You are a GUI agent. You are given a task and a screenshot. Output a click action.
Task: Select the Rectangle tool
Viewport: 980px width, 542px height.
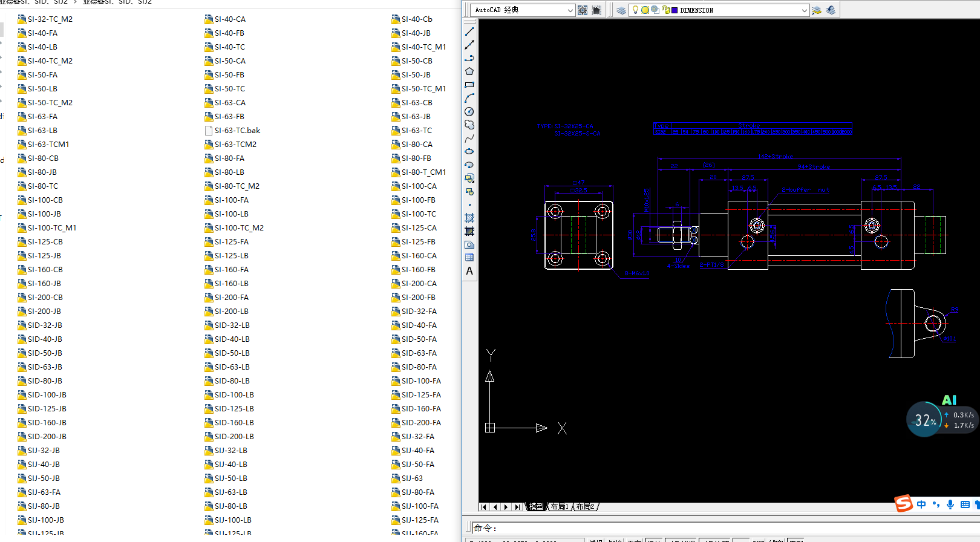click(x=469, y=85)
